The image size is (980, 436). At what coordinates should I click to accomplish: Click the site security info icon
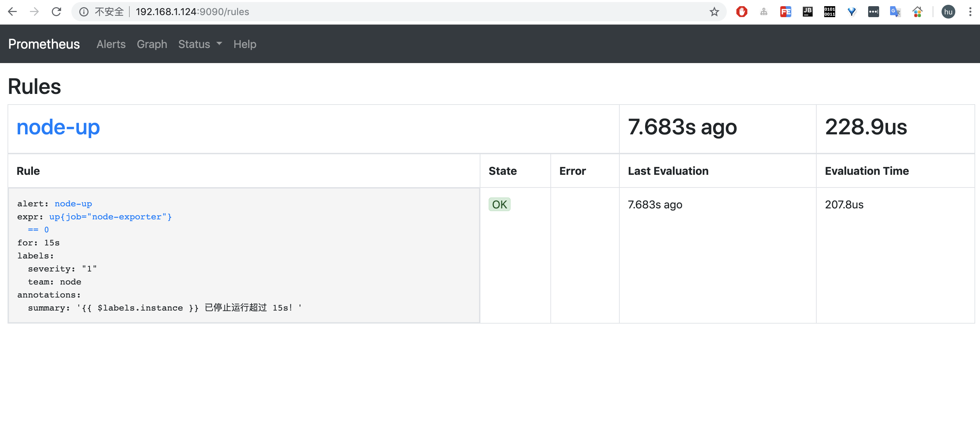pyautogui.click(x=83, y=12)
